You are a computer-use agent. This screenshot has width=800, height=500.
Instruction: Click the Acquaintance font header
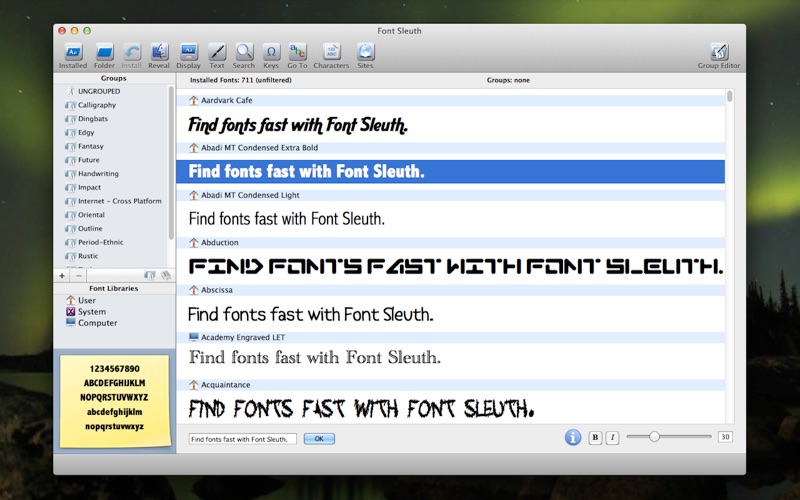tap(451, 385)
